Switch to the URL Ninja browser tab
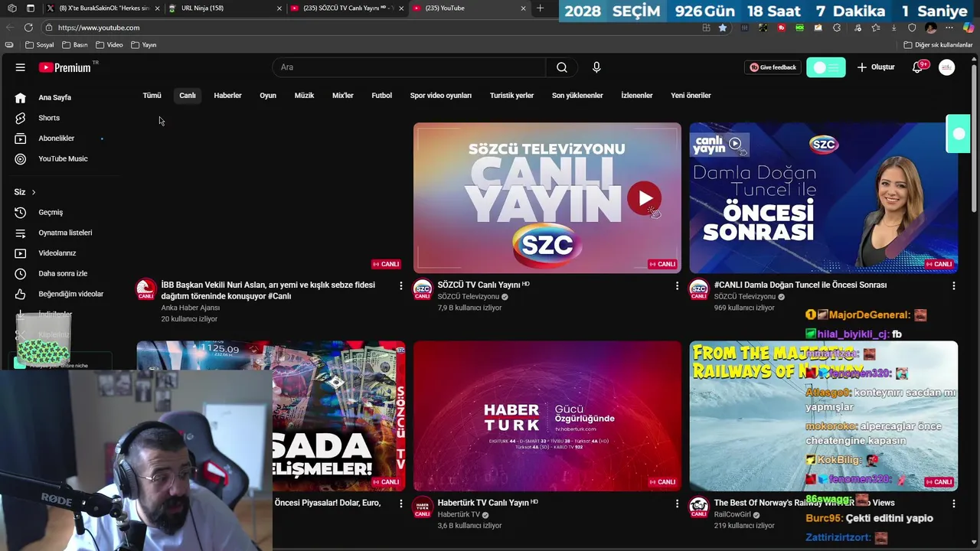 222,8
